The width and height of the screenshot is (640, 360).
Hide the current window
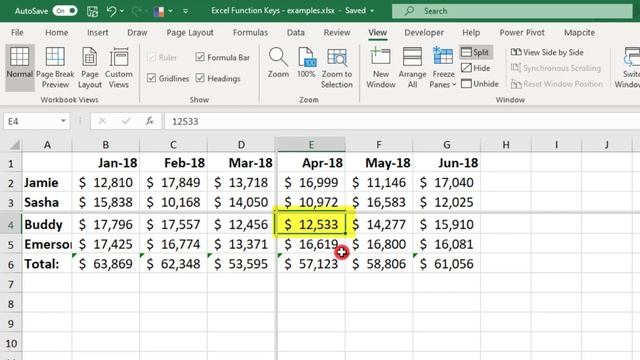coord(476,68)
